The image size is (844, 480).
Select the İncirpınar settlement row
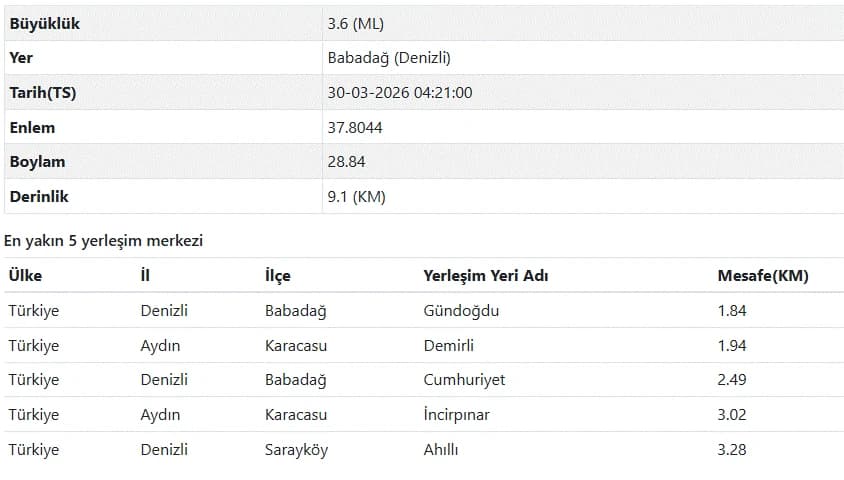coord(424,414)
